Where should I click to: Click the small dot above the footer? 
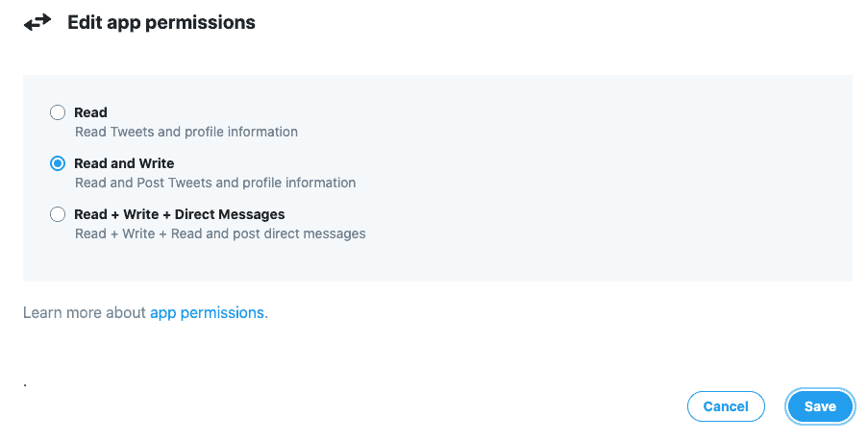pyautogui.click(x=25, y=384)
